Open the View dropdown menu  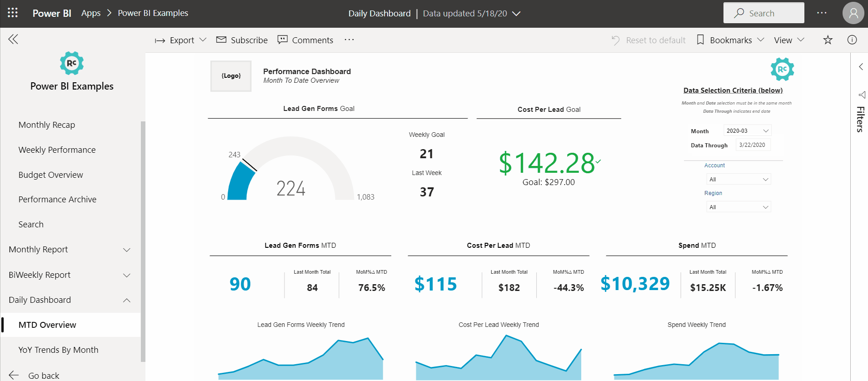pyautogui.click(x=789, y=40)
